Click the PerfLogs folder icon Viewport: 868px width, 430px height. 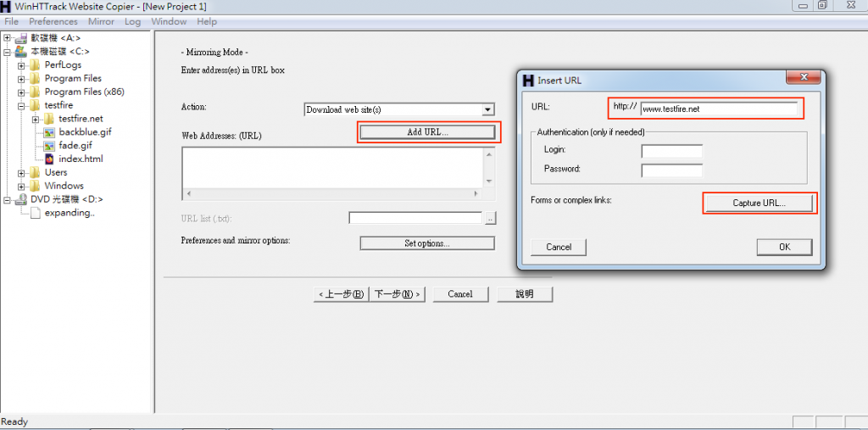pyautogui.click(x=35, y=64)
